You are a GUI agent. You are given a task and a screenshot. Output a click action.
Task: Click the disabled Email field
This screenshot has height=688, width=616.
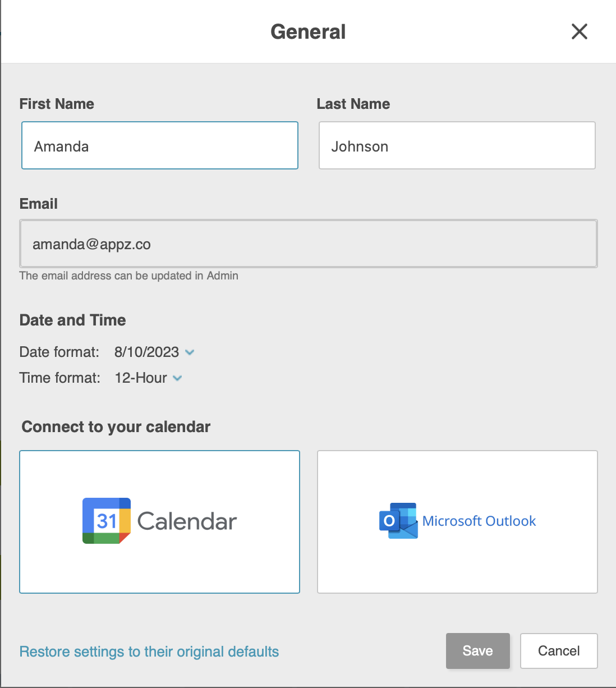click(x=309, y=244)
